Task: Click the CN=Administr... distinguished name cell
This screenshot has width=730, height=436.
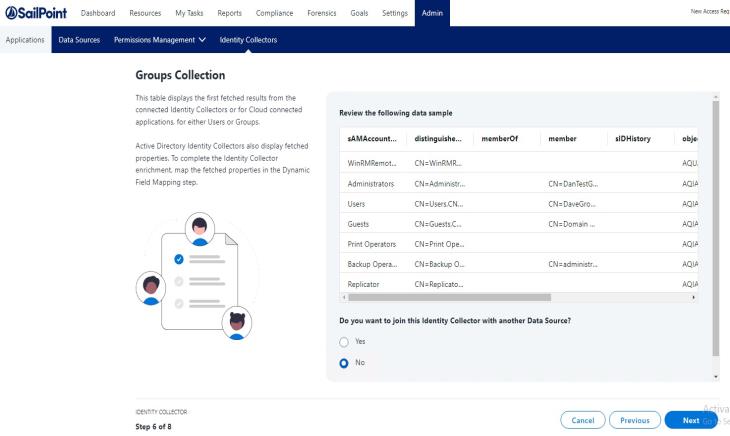Action: pos(439,184)
